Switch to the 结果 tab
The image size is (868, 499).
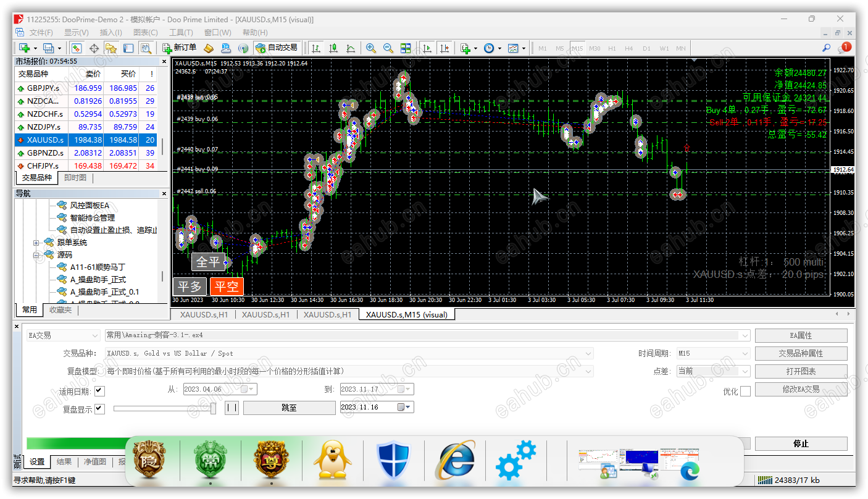[x=64, y=461]
